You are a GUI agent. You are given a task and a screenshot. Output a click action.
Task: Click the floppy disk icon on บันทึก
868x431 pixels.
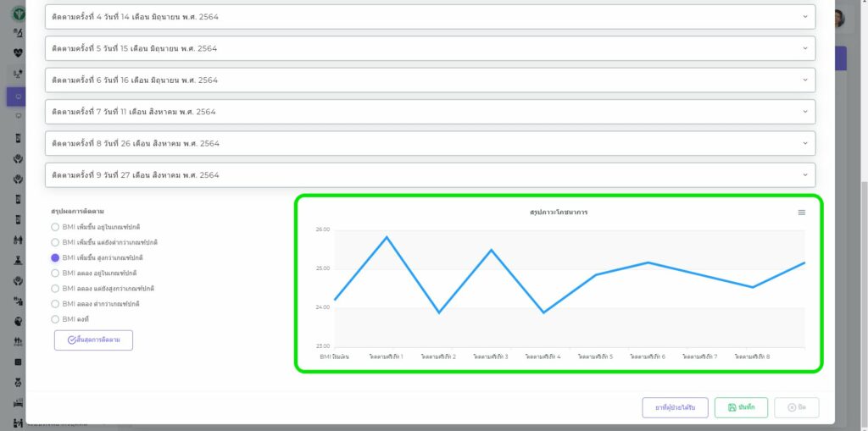(732, 407)
